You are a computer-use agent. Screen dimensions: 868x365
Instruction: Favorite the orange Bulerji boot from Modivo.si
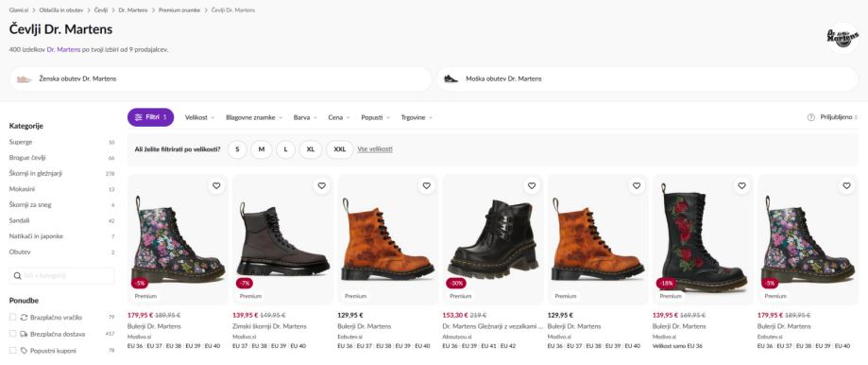point(637,186)
